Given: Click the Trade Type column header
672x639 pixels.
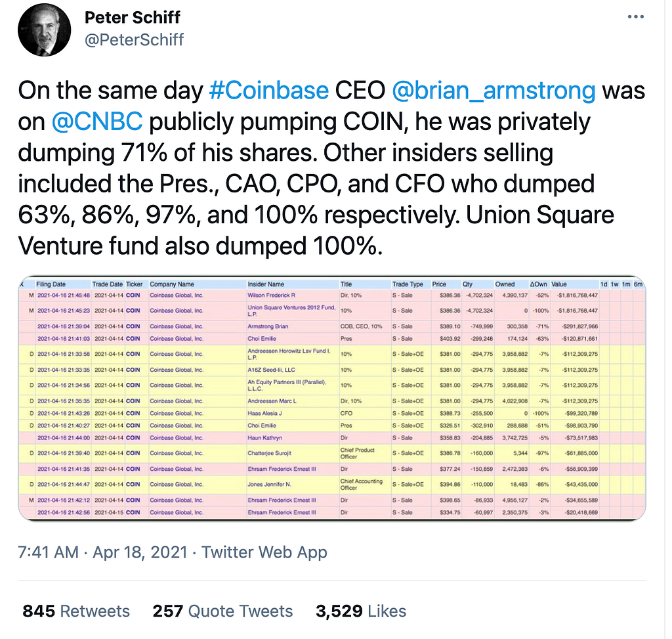Looking at the screenshot, I should [x=408, y=284].
